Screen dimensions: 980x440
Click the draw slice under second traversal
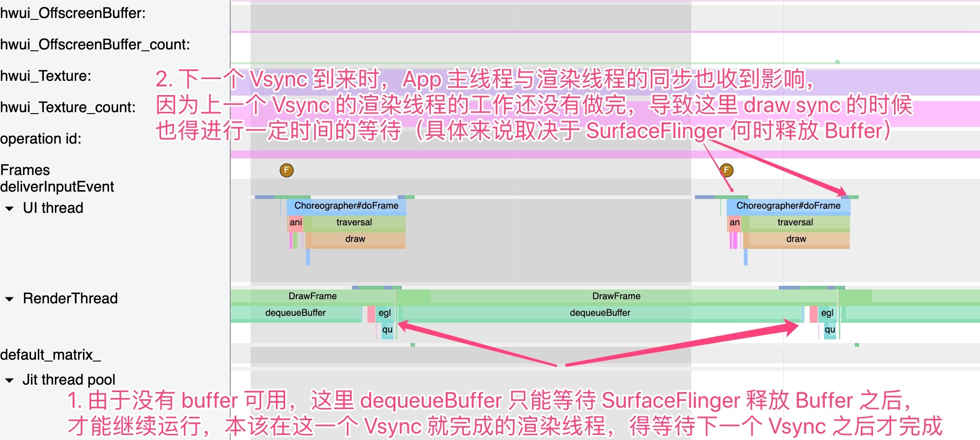tap(796, 239)
